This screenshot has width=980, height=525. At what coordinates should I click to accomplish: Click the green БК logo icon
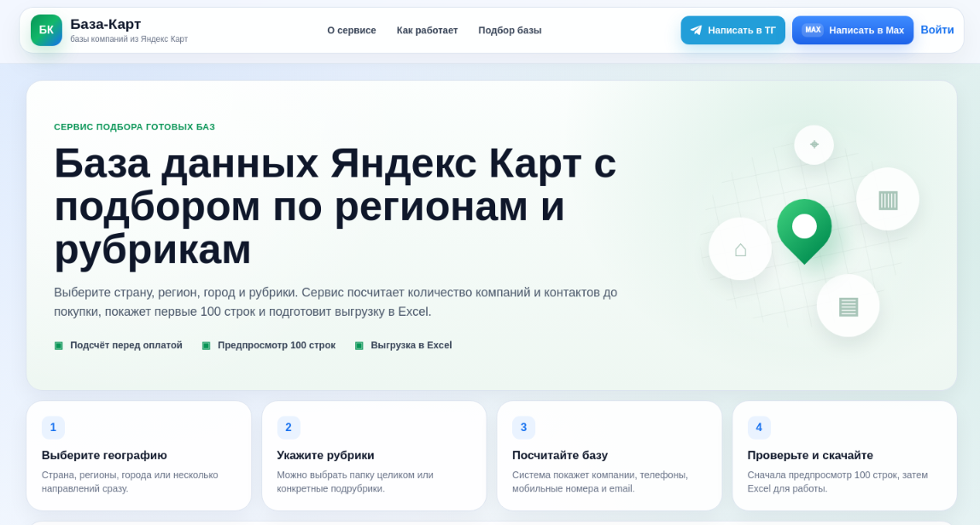coord(46,30)
